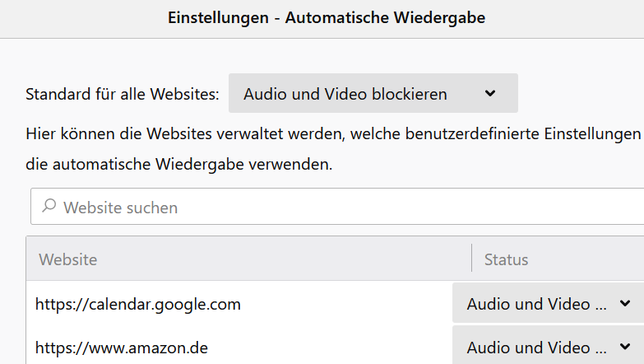Click the chevron arrow in the www.amazon.de row

tap(623, 348)
